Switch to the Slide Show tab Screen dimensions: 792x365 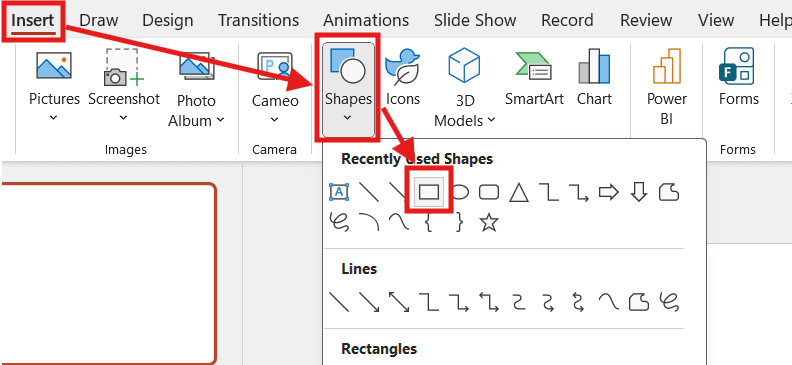(475, 20)
